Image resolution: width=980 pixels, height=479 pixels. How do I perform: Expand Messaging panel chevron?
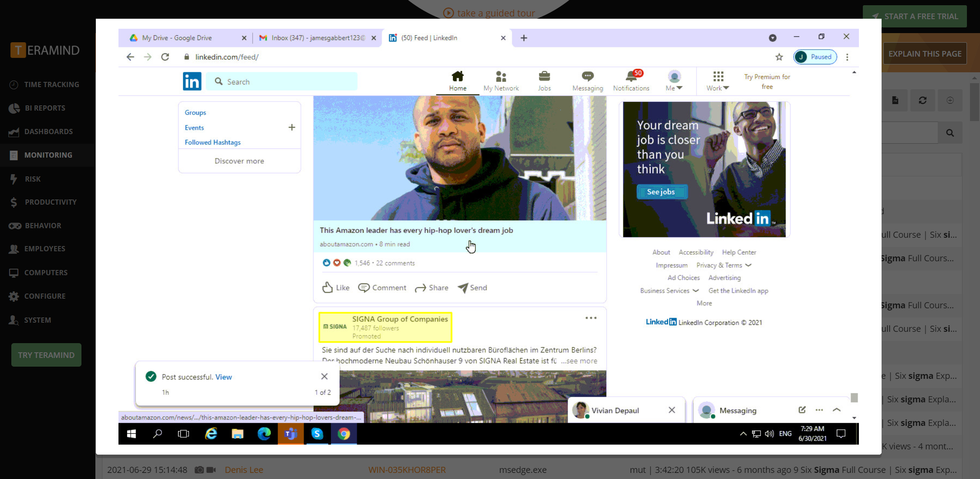point(837,410)
